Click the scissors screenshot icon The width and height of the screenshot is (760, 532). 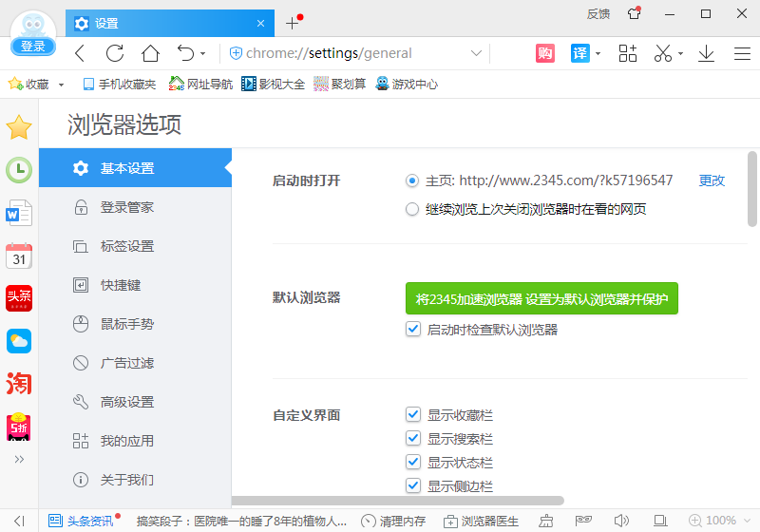(x=662, y=53)
